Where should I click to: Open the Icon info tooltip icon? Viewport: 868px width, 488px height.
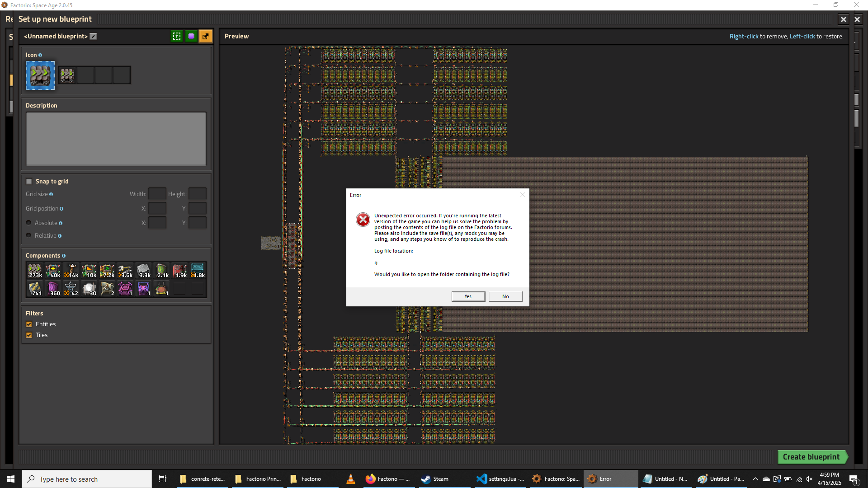40,55
